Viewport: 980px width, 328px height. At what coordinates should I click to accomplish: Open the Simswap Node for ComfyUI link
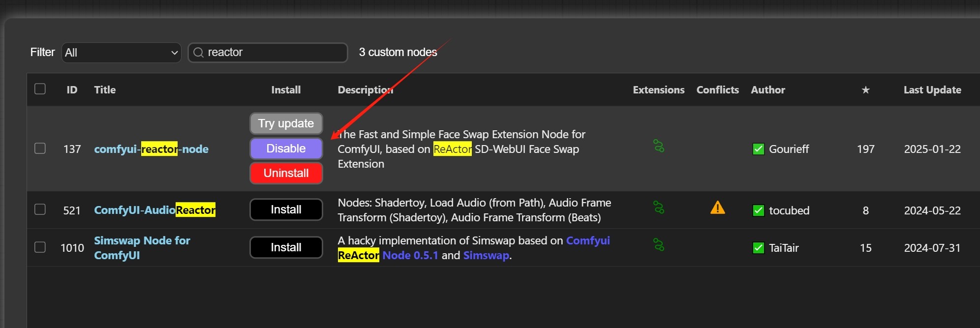142,248
